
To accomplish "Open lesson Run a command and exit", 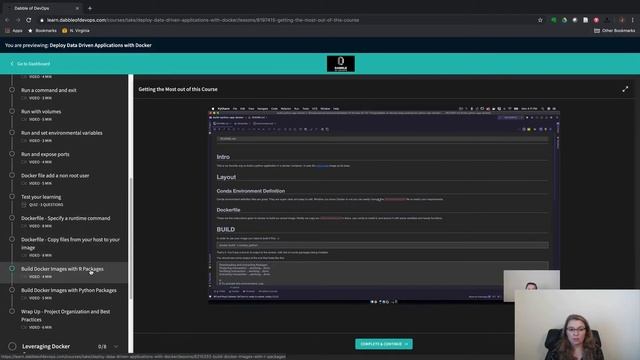I will pyautogui.click(x=49, y=90).
